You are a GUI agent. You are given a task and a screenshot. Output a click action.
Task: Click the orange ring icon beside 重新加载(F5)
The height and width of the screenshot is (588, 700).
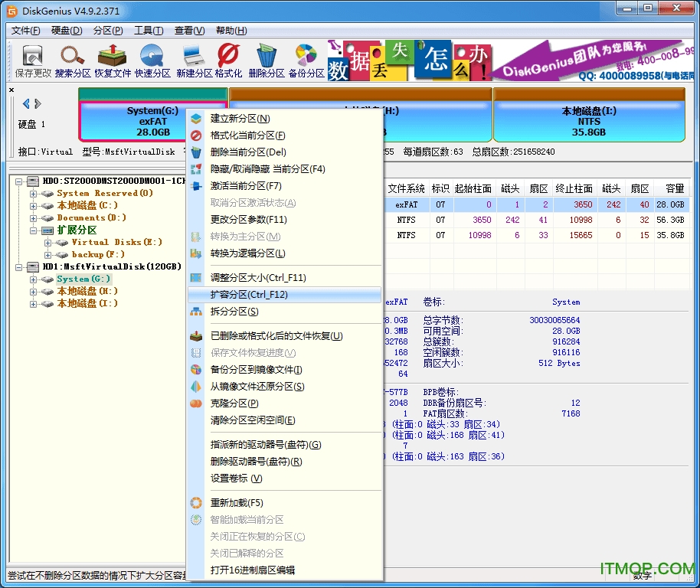[196, 503]
